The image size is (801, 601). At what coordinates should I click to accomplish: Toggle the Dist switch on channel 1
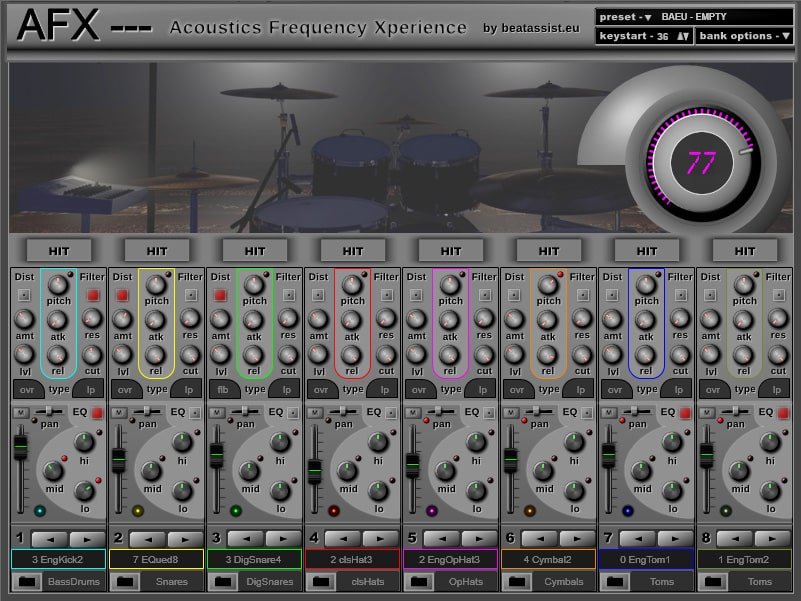tap(24, 295)
